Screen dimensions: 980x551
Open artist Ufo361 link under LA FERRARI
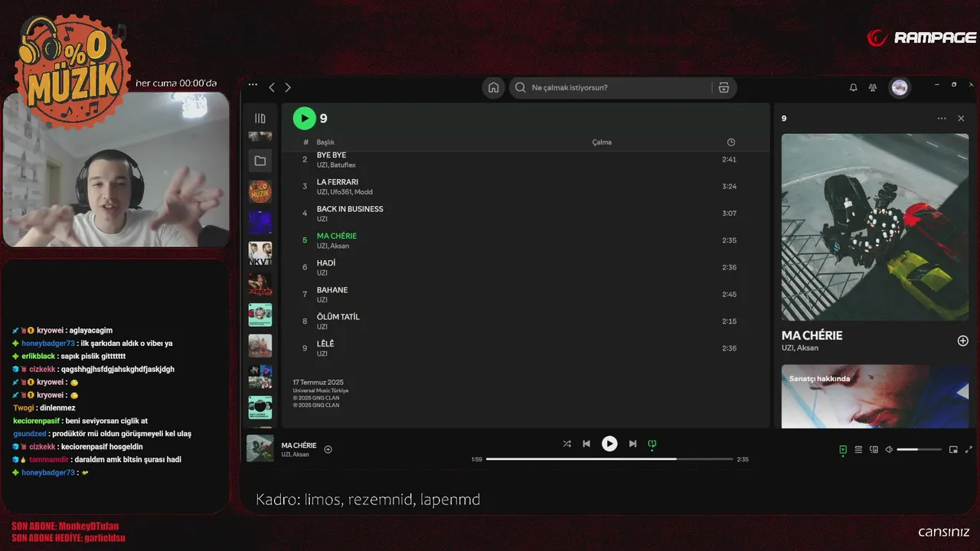click(341, 192)
